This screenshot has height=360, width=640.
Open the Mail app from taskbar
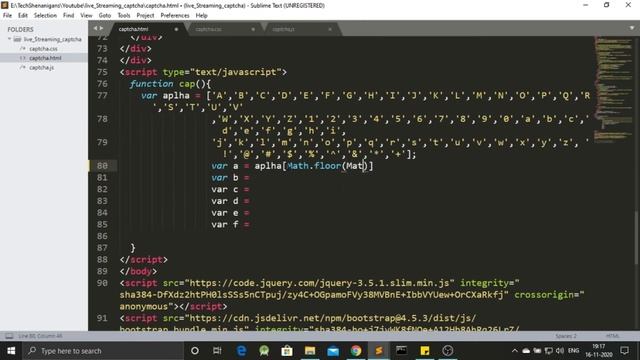coord(333,351)
